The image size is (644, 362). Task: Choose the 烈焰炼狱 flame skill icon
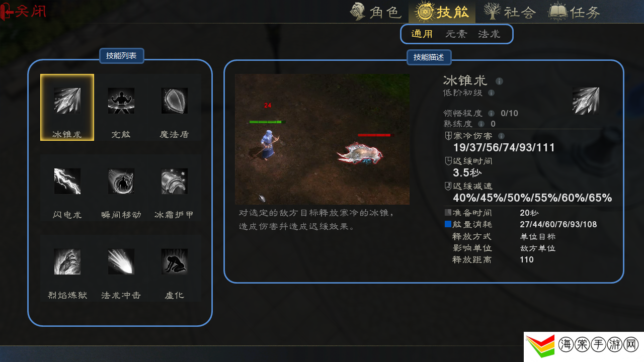point(67,261)
